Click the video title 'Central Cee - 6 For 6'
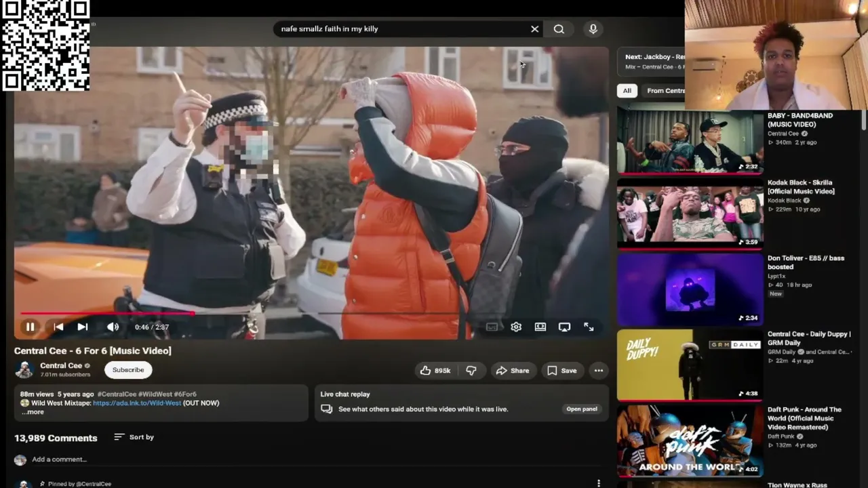 tap(93, 350)
